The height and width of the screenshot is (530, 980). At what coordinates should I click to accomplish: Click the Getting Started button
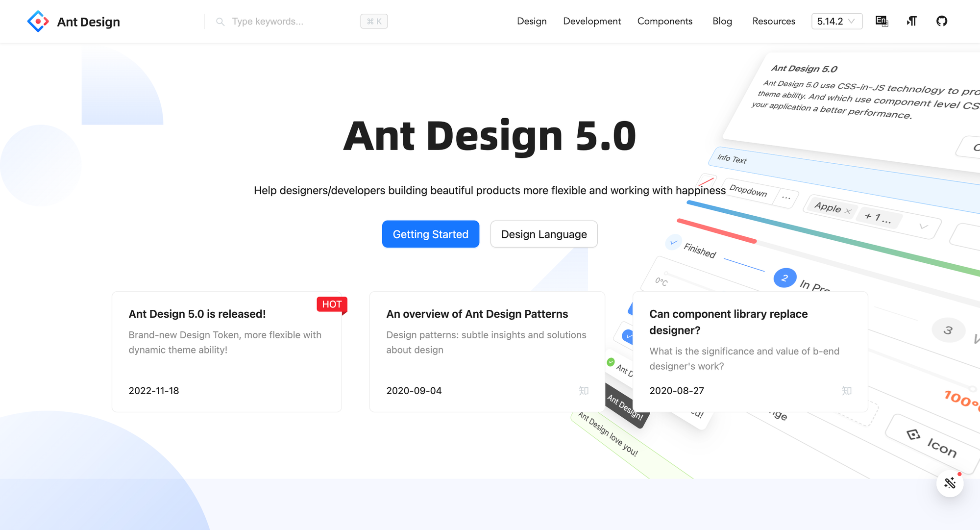coord(430,234)
